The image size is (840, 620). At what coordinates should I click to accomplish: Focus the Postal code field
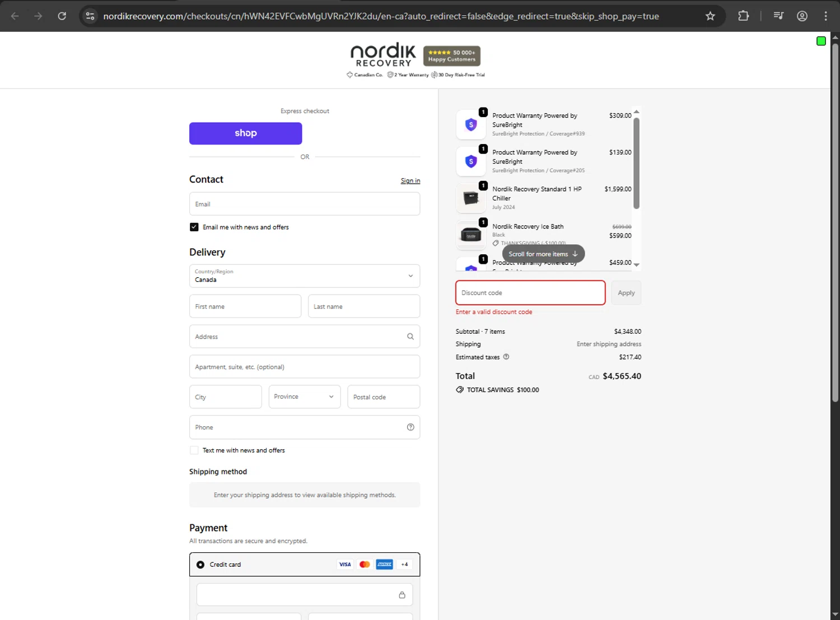[384, 397]
